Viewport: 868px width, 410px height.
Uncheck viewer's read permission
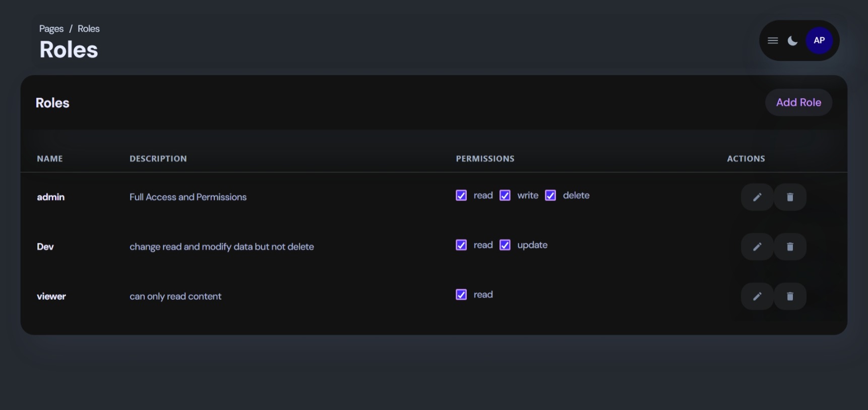(x=461, y=295)
